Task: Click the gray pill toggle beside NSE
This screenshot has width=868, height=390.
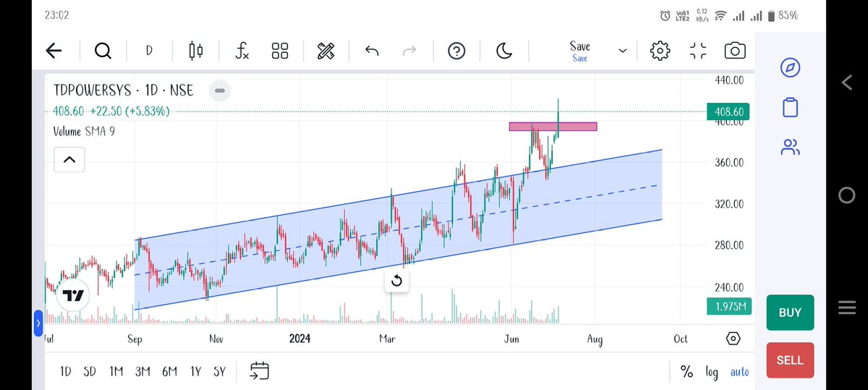Action: click(220, 90)
